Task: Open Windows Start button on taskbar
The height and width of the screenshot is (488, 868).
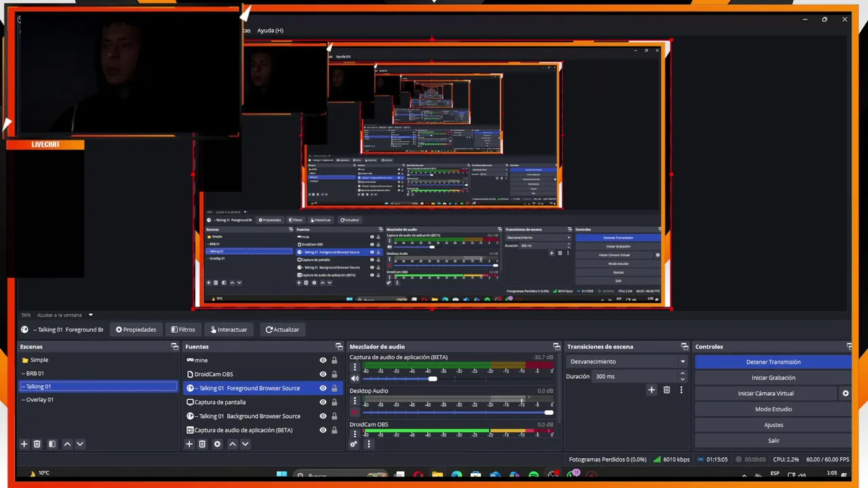Action: [x=281, y=474]
